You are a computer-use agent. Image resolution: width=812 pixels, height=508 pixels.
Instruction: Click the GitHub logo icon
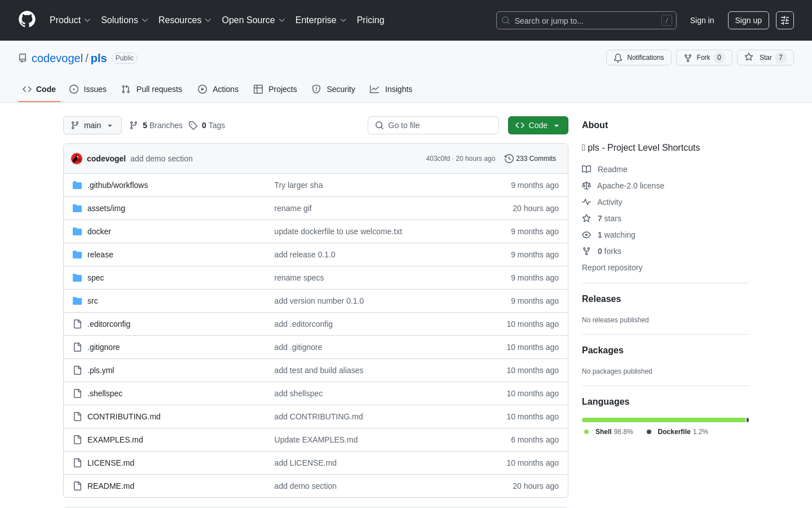point(27,20)
